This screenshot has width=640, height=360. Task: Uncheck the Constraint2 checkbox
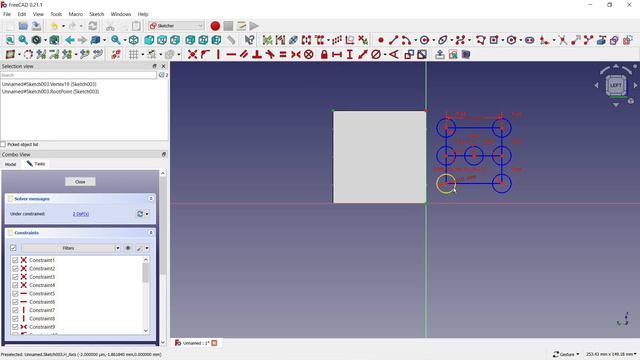[15, 269]
